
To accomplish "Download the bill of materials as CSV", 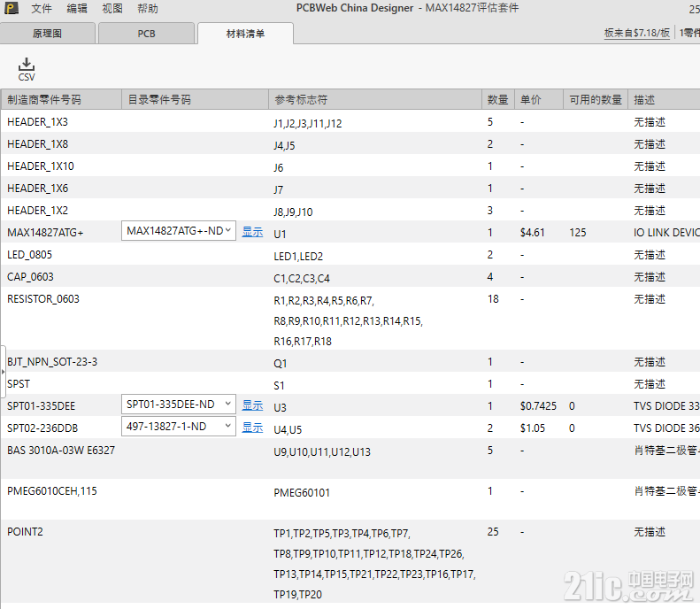I will click(x=27, y=69).
